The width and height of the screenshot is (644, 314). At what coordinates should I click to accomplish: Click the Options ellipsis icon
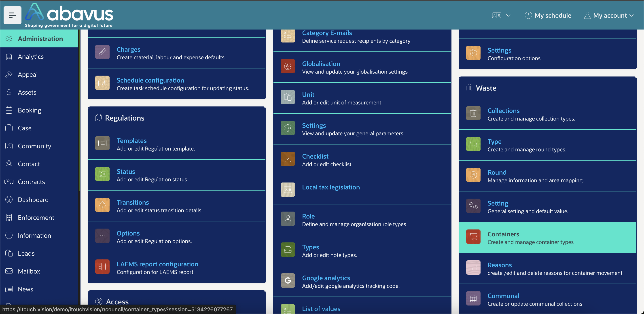(x=102, y=236)
